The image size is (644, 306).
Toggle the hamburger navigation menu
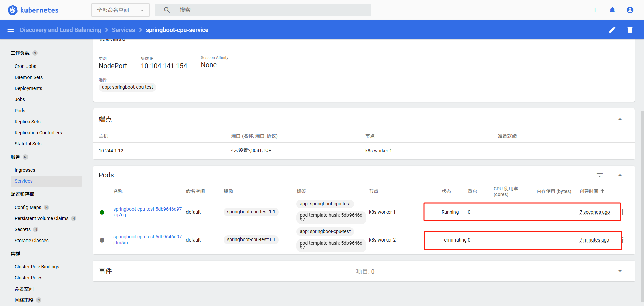(x=11, y=30)
